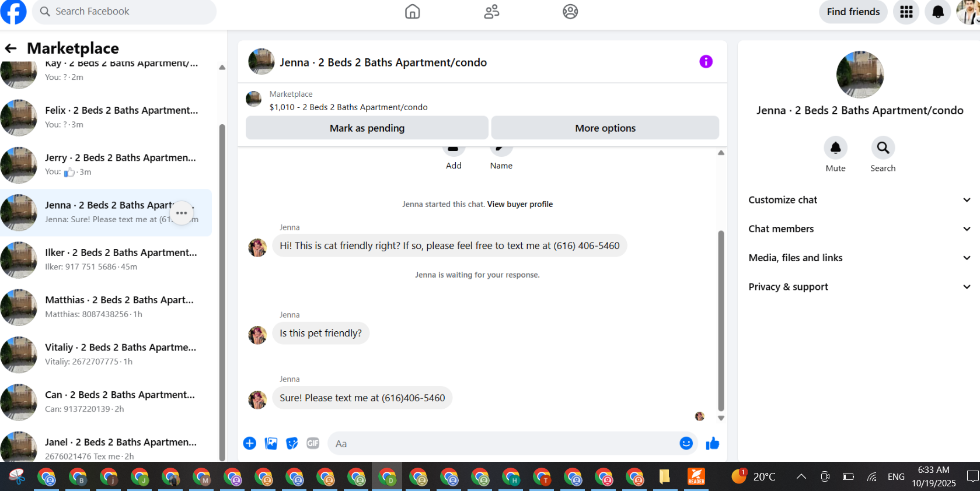The height and width of the screenshot is (491, 980).
Task: Click Jenna's large profile thumbnail in sidebar
Action: [860, 75]
